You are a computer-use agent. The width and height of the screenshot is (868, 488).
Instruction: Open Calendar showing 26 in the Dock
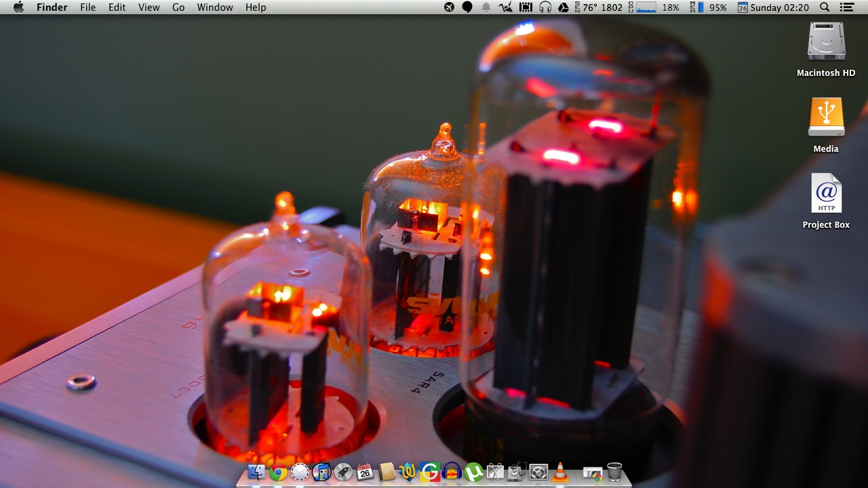(365, 472)
